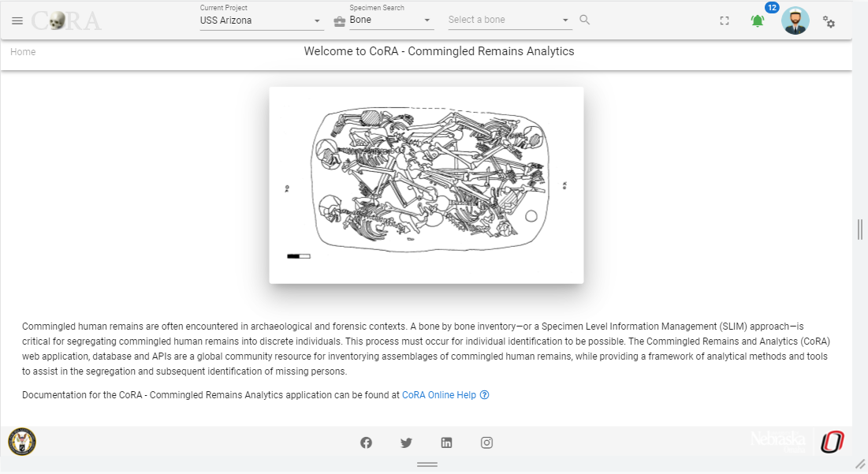Click the agency seal emblem in the footer
Screen dimensions: 868x474
[x=22, y=442]
